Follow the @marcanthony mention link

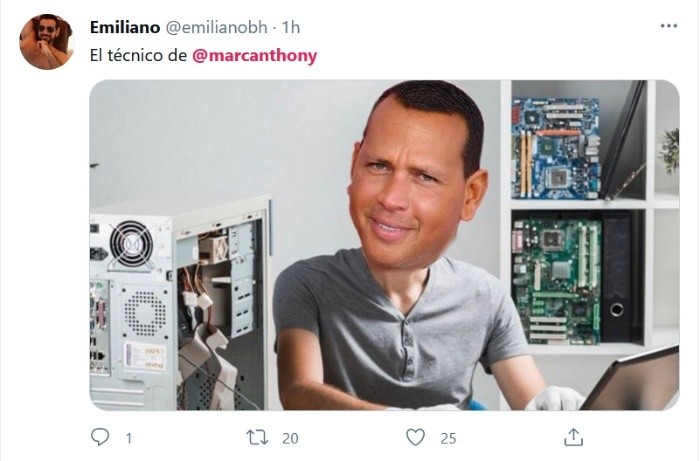254,56
